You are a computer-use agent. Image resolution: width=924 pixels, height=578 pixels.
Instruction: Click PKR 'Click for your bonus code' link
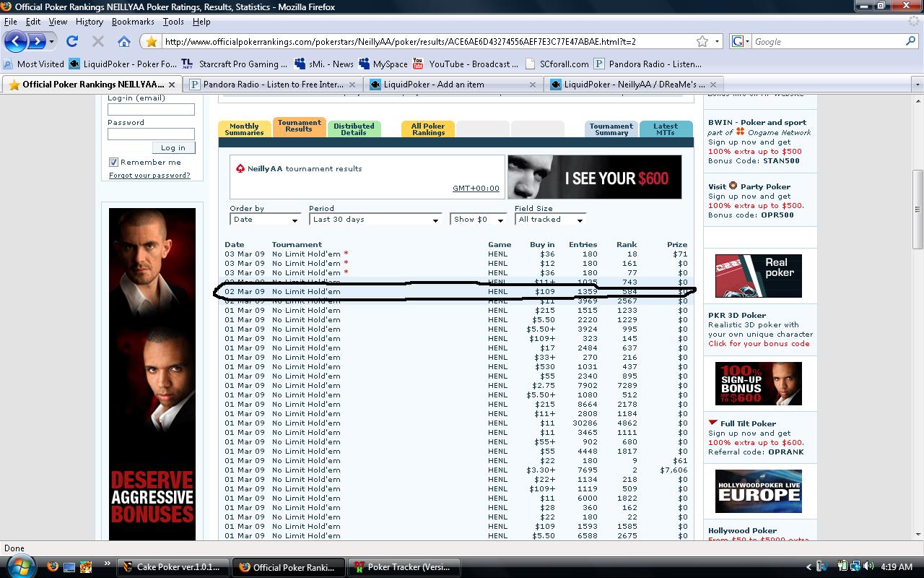tap(759, 344)
